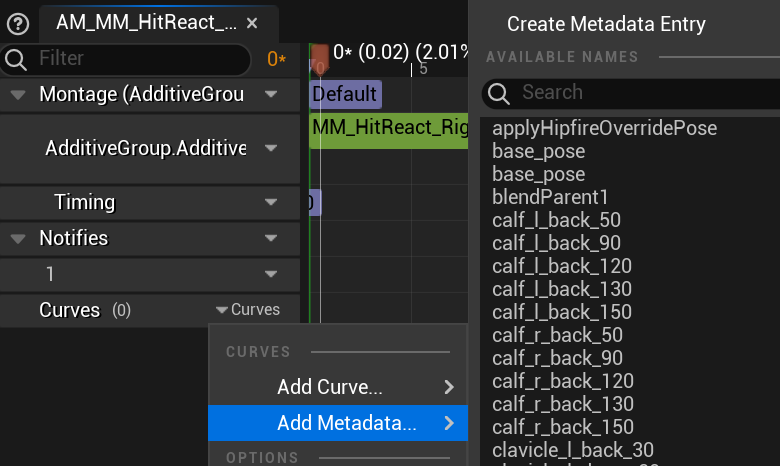The width and height of the screenshot is (780, 466).
Task: Open the Timing track dropdown
Action: pos(271,203)
